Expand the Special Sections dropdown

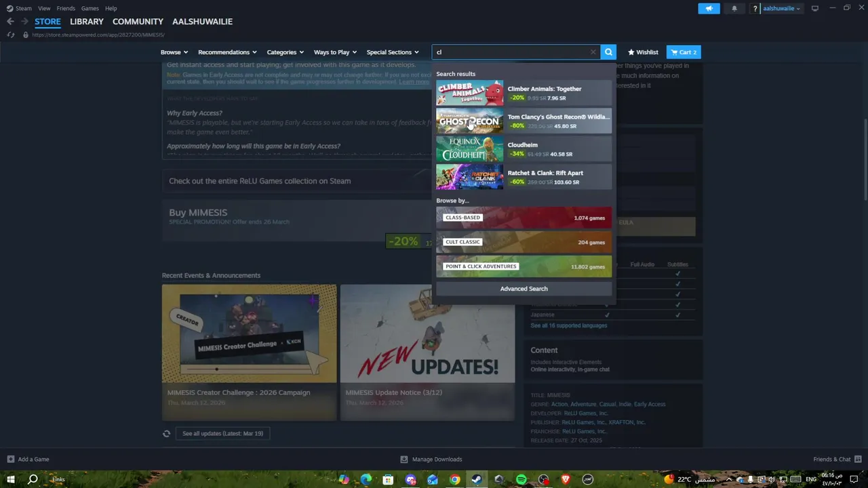[393, 52]
